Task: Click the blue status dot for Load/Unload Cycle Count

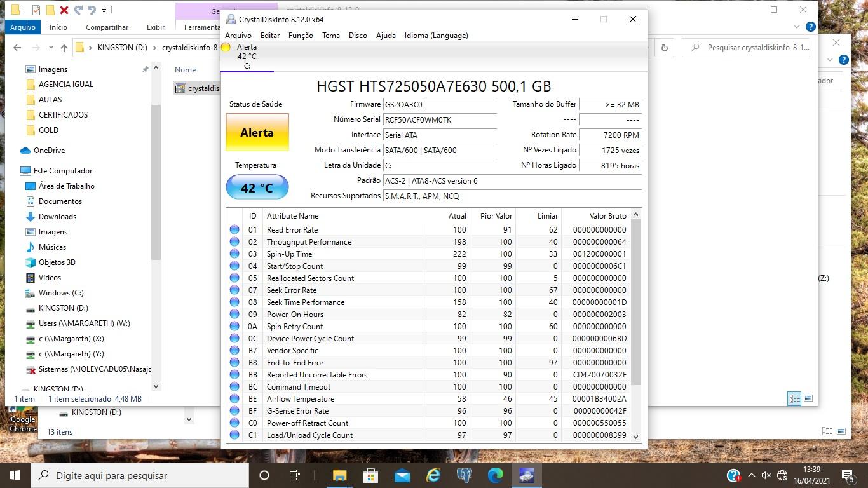Action: coord(234,435)
